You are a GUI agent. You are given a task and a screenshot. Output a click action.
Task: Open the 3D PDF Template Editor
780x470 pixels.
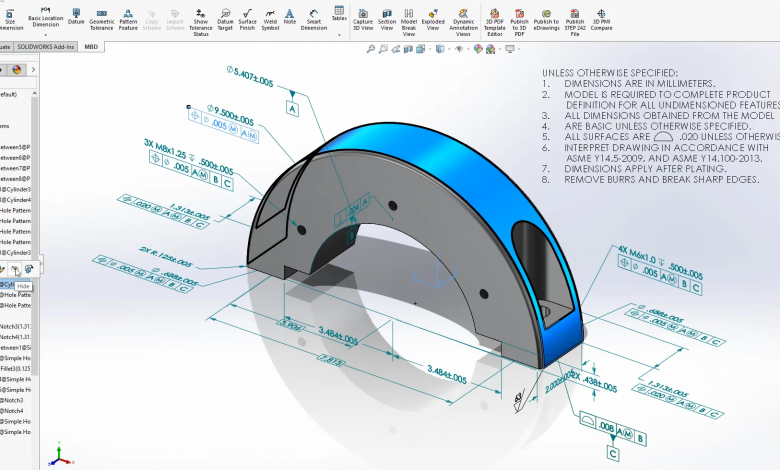point(494,22)
